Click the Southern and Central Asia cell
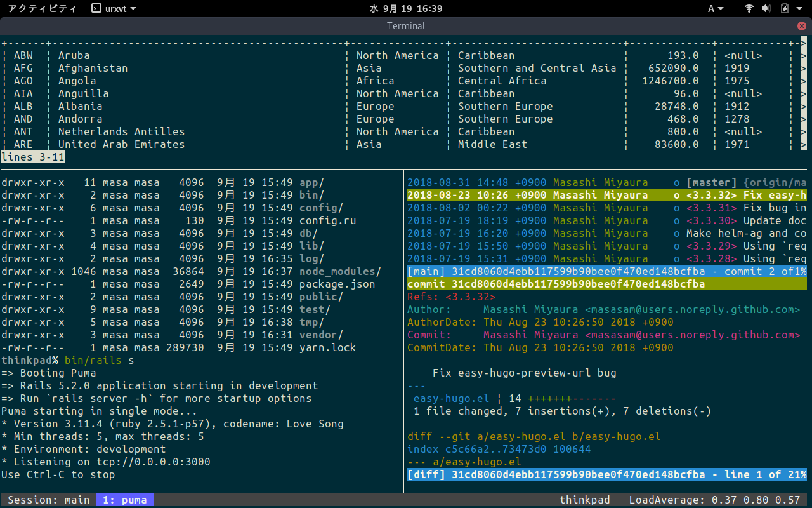This screenshot has height=508, width=812. click(x=537, y=68)
